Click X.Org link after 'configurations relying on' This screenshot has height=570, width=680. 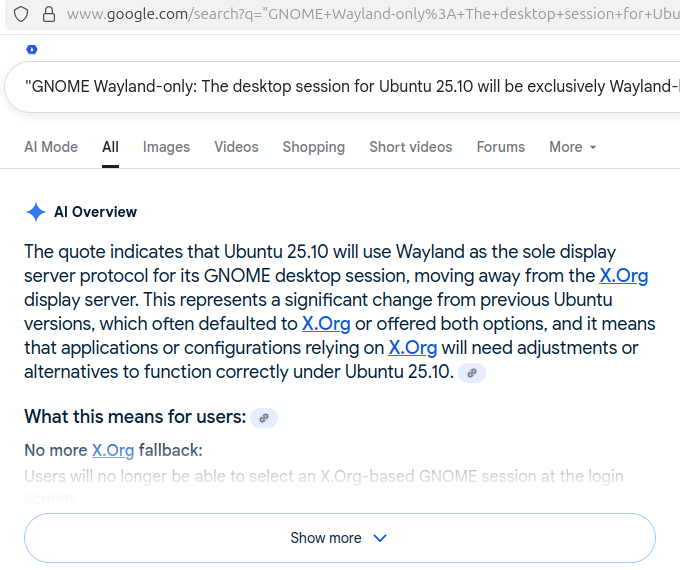tap(413, 348)
